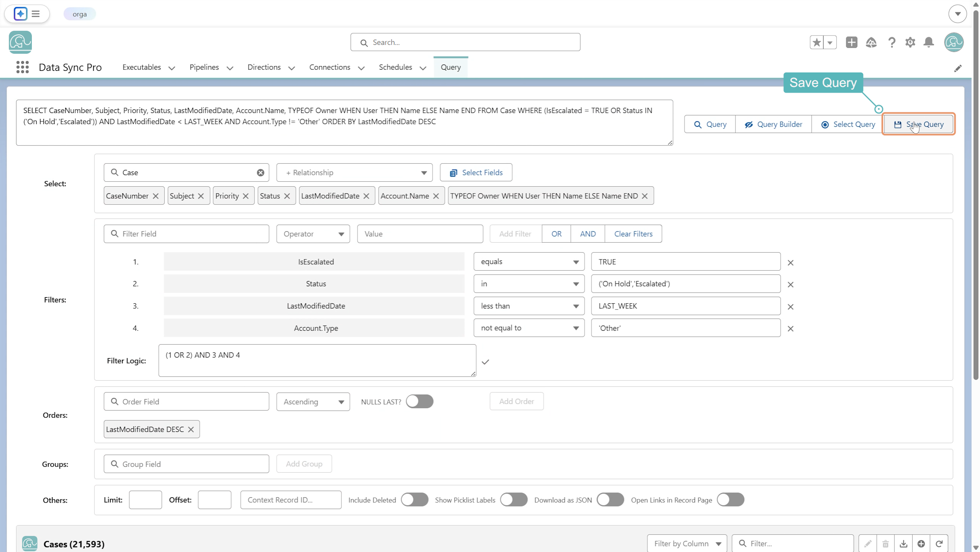Open the Pipelines navigation tab
This screenshot has width=980, height=552.
[211, 67]
